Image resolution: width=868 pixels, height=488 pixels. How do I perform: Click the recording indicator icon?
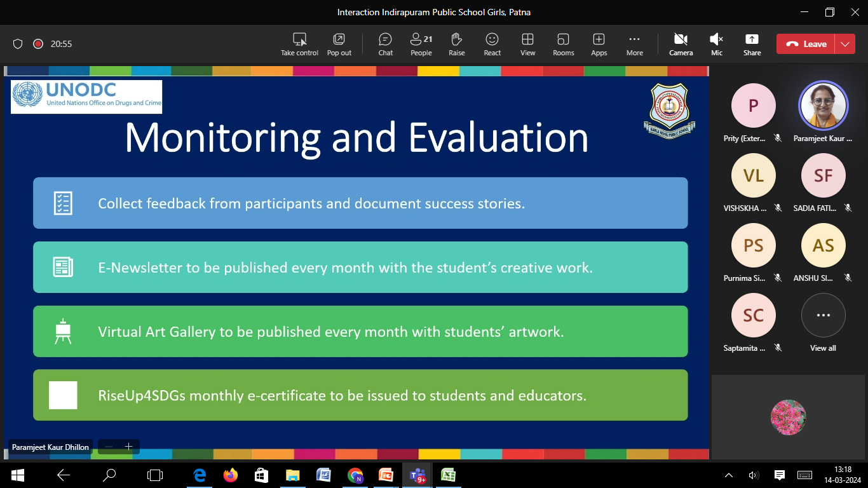[x=38, y=44]
